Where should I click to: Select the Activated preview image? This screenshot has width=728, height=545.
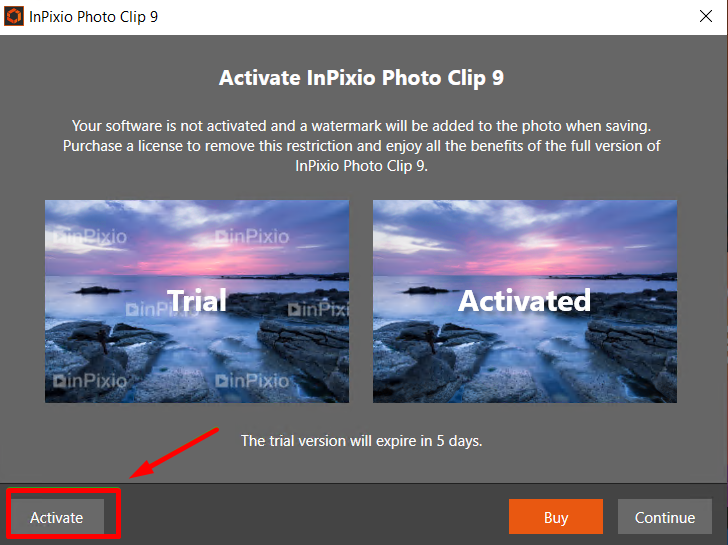pos(525,301)
